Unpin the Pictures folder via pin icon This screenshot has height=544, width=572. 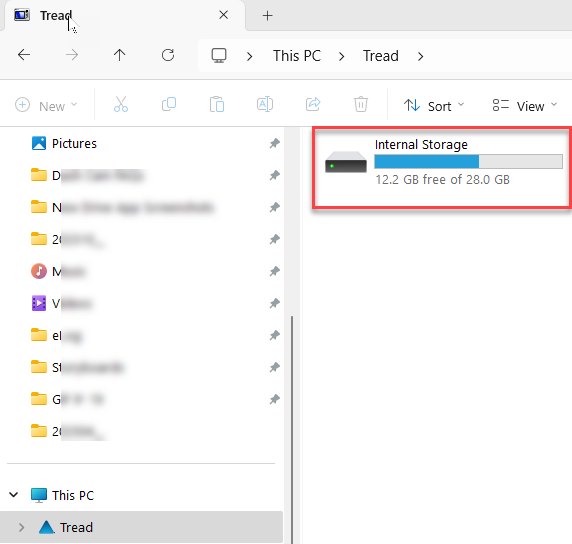coord(275,143)
